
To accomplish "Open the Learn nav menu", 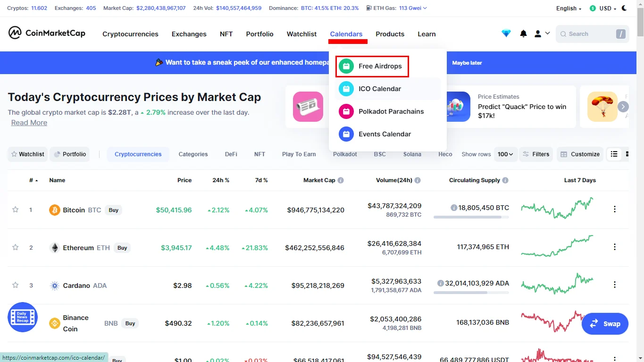I will click(x=427, y=34).
